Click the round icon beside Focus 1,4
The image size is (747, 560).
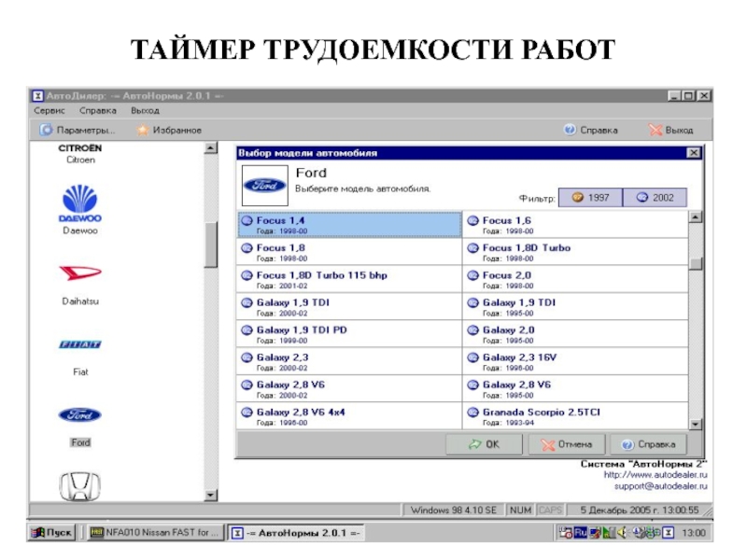tap(247, 220)
